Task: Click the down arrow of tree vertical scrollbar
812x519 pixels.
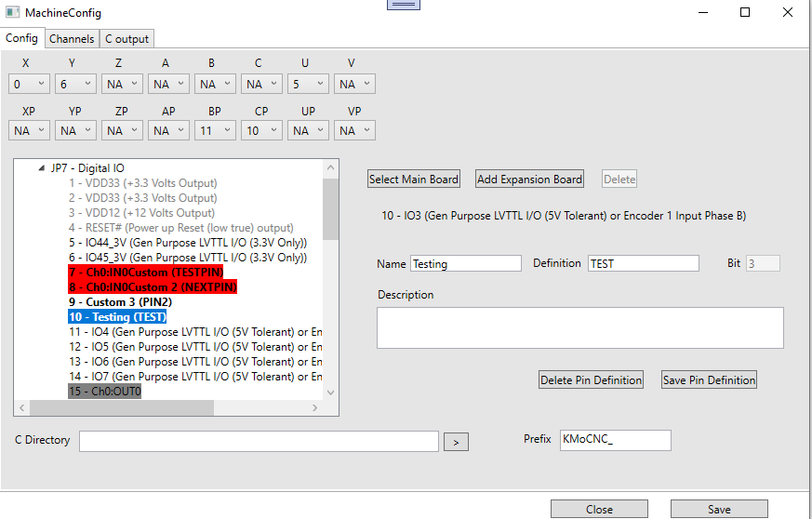Action: click(331, 393)
